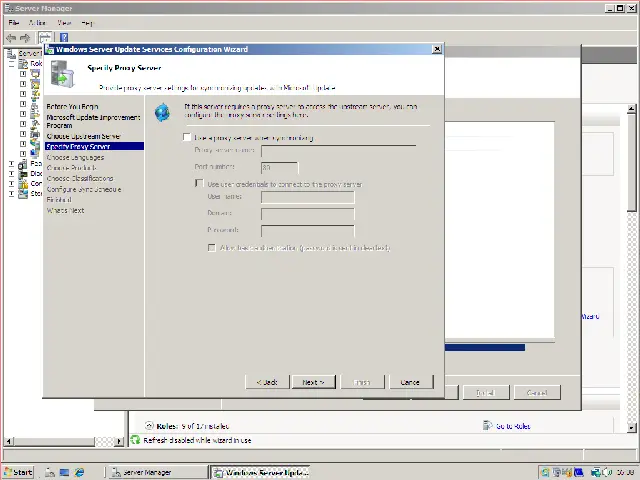Click the WSUS wizard title bar icon

[50, 49]
